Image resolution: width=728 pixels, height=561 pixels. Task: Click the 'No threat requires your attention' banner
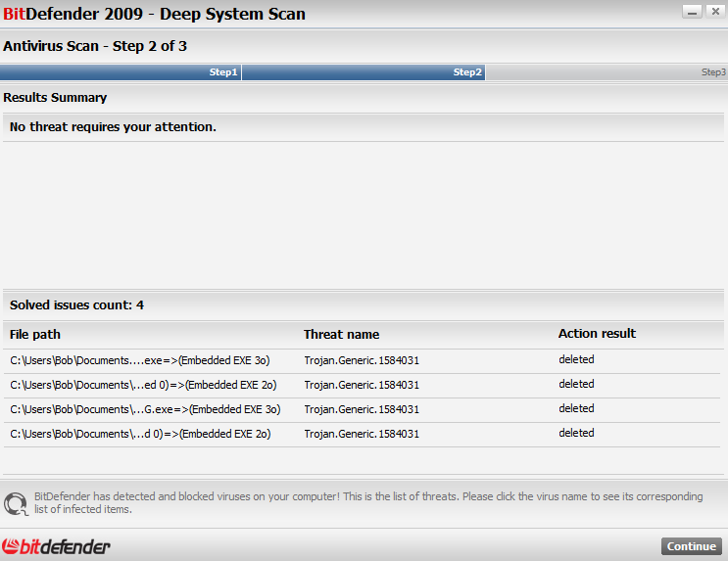point(364,127)
